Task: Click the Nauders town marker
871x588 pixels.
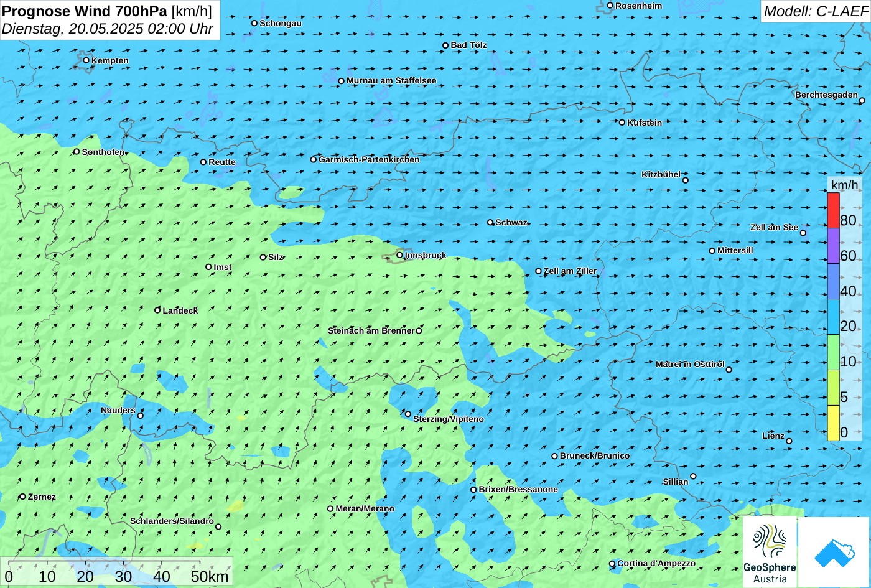Action: coord(140,416)
